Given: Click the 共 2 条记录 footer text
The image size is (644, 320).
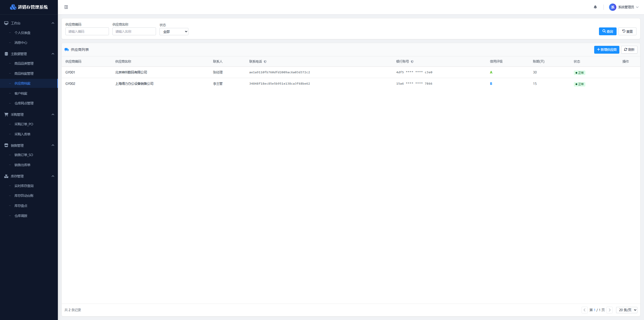Looking at the screenshot, I should (x=73, y=310).
